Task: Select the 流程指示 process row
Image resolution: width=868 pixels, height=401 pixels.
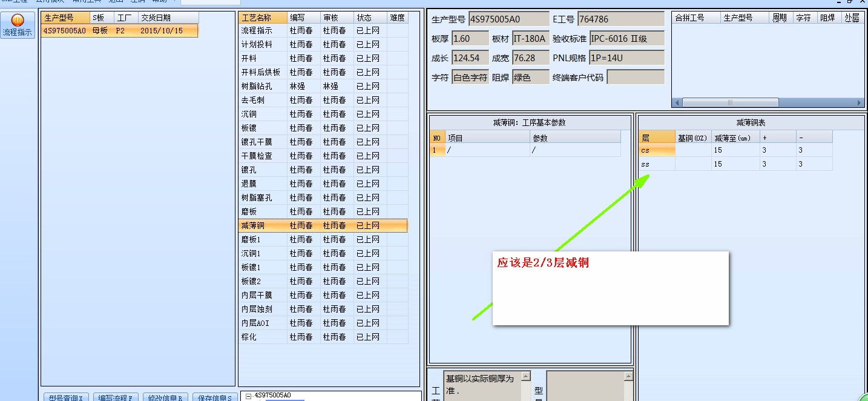Action: 323,30
